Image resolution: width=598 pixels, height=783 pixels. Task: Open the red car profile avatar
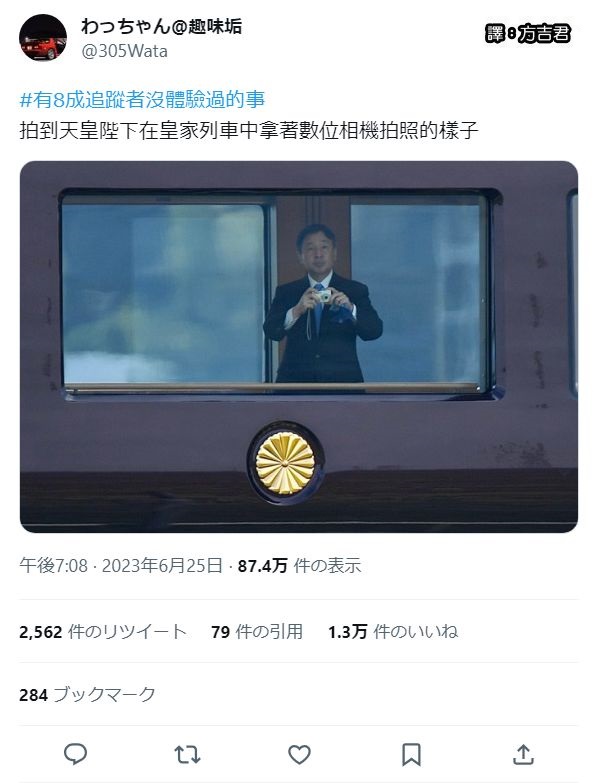coord(43,38)
